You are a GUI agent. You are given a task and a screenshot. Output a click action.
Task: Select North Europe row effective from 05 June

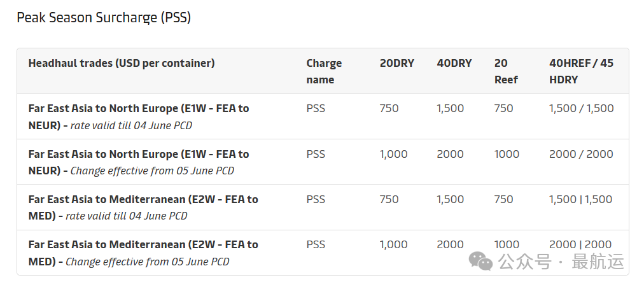pyautogui.click(x=323, y=162)
